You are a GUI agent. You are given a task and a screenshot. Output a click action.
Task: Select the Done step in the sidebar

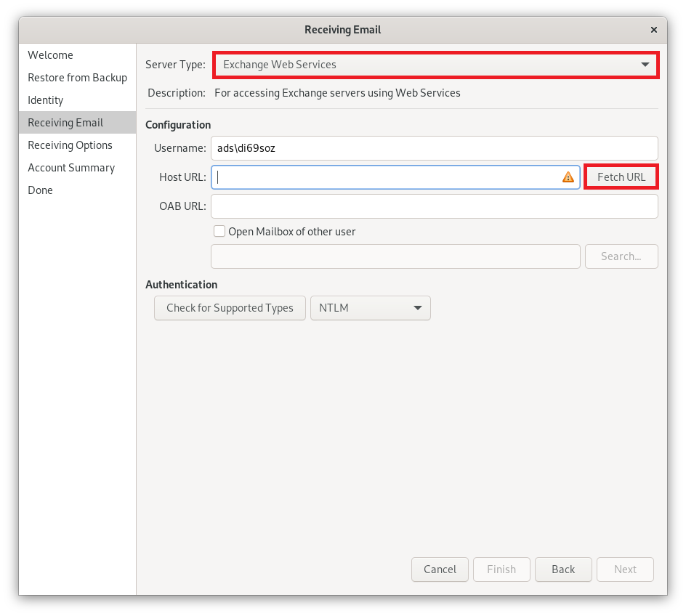tap(40, 190)
